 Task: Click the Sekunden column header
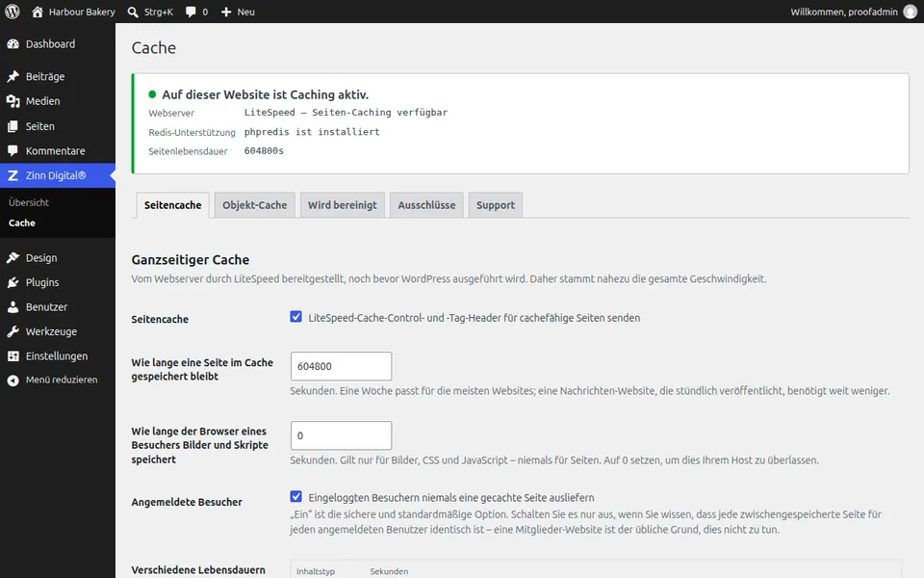pyautogui.click(x=389, y=571)
